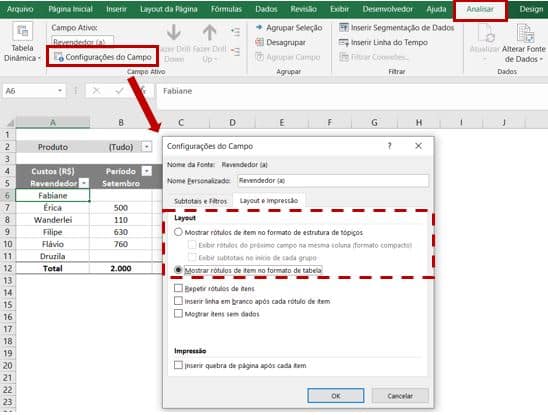Open the Revisão tab
The height and width of the screenshot is (415, 548).
click(x=303, y=9)
